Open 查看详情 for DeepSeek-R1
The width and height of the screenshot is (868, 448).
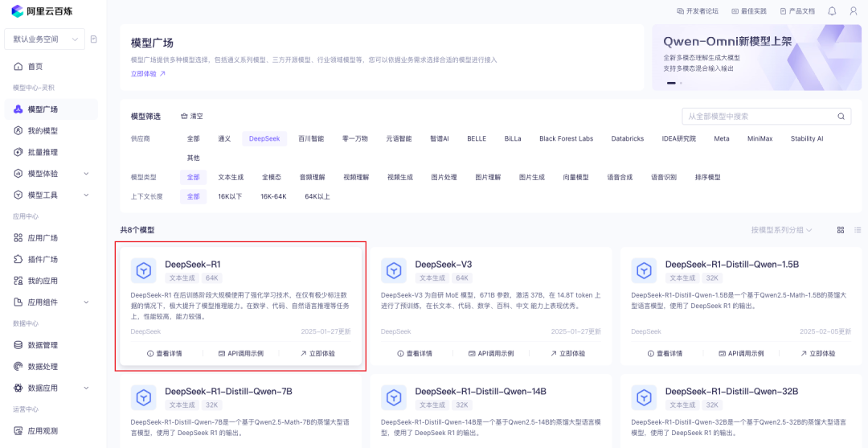click(x=165, y=353)
